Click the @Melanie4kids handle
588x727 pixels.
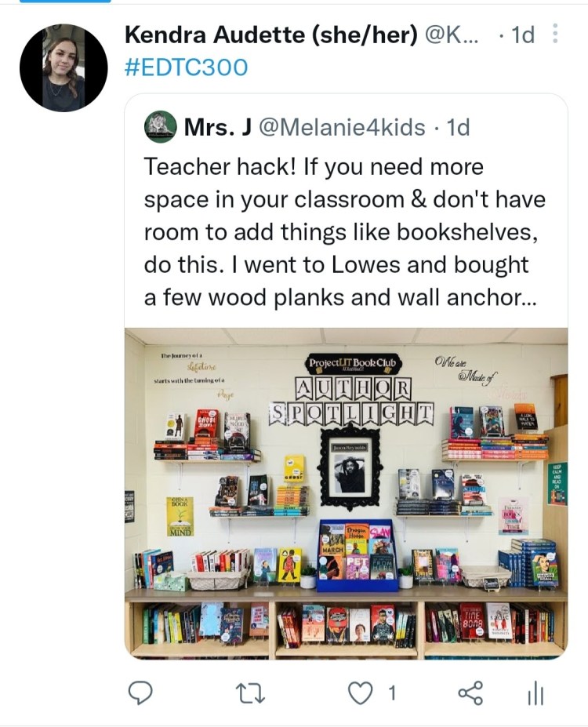pos(342,127)
